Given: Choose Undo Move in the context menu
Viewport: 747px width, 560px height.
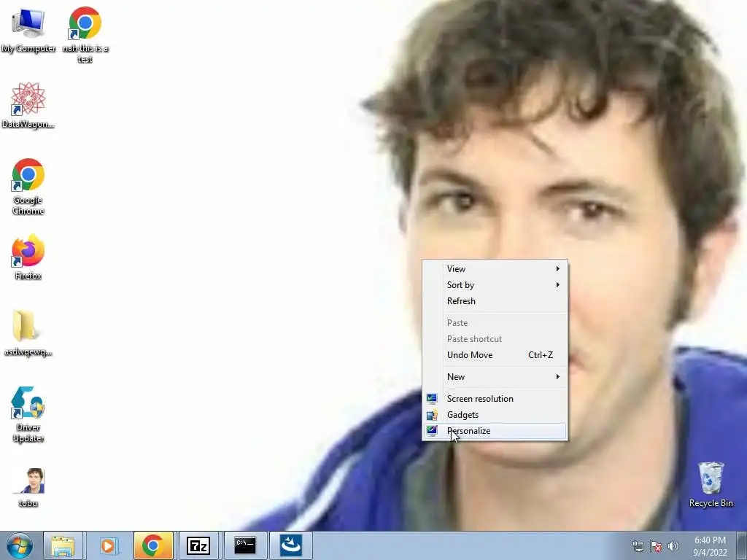Looking at the screenshot, I should [495, 355].
